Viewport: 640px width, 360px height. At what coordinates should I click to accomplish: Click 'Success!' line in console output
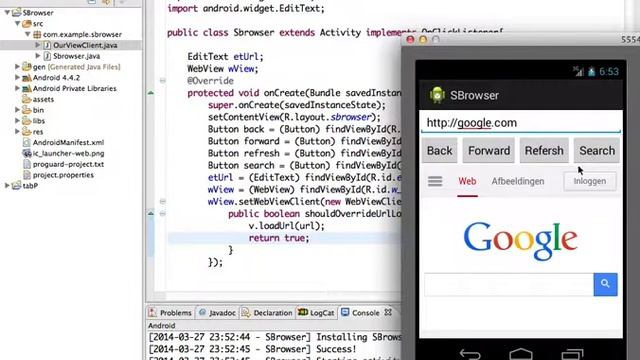point(336,349)
